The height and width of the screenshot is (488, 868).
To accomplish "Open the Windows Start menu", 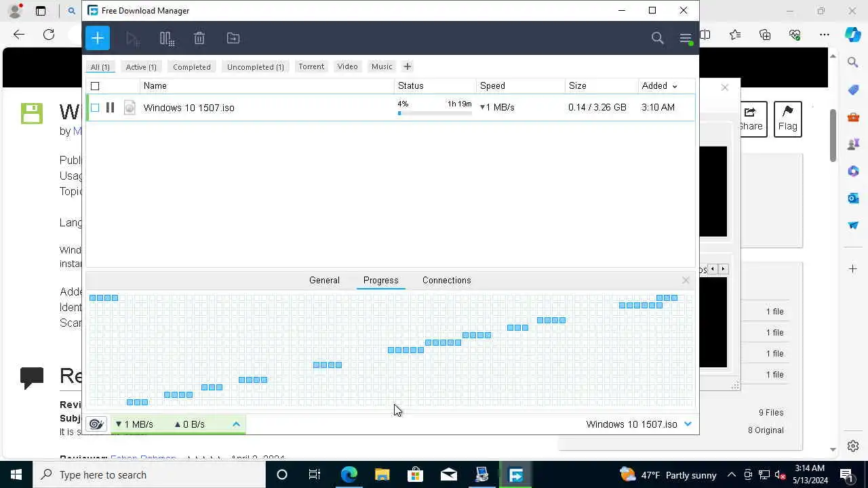I will 16,474.
